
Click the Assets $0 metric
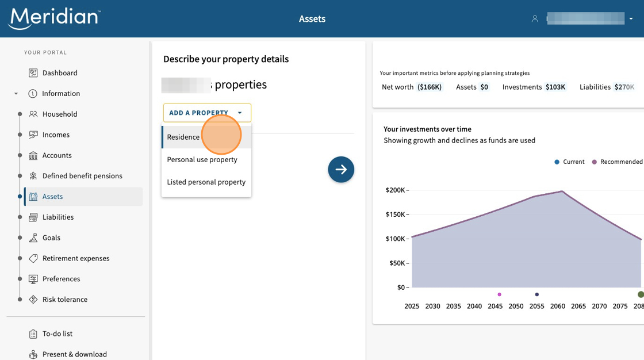472,87
